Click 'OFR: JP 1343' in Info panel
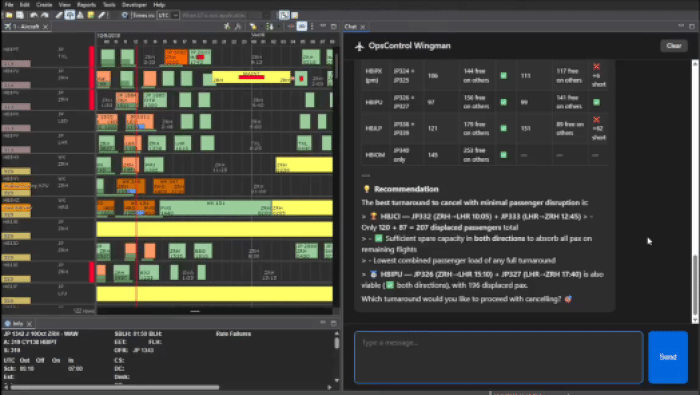Screen dimensions: 700x395 (x=134, y=350)
